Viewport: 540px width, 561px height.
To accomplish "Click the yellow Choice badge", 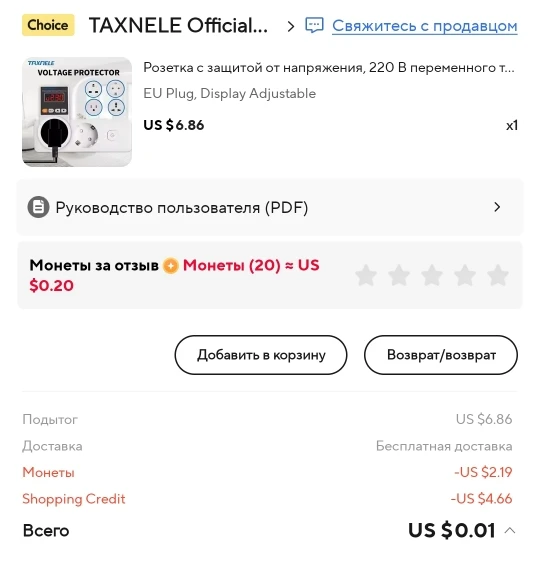I will (48, 25).
